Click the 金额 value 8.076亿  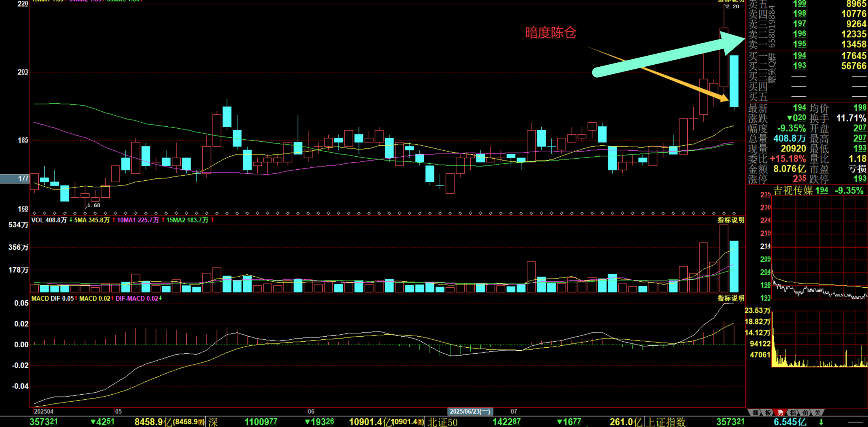pyautogui.click(x=789, y=169)
